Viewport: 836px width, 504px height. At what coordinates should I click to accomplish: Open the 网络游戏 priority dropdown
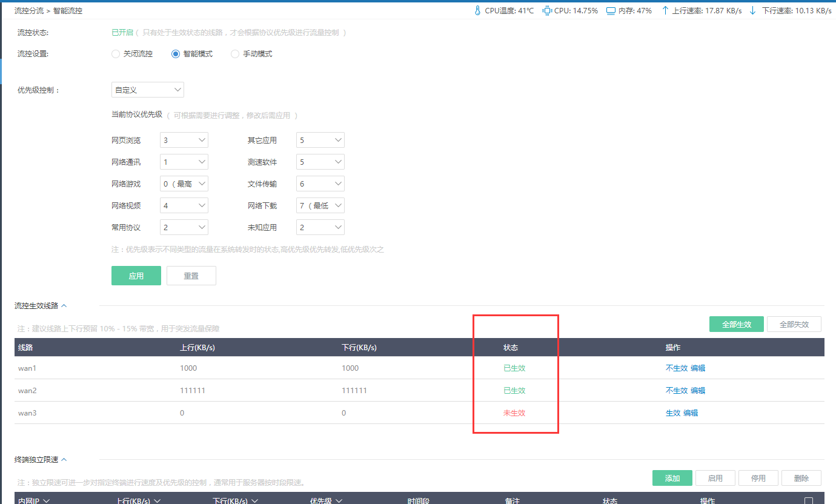(184, 183)
